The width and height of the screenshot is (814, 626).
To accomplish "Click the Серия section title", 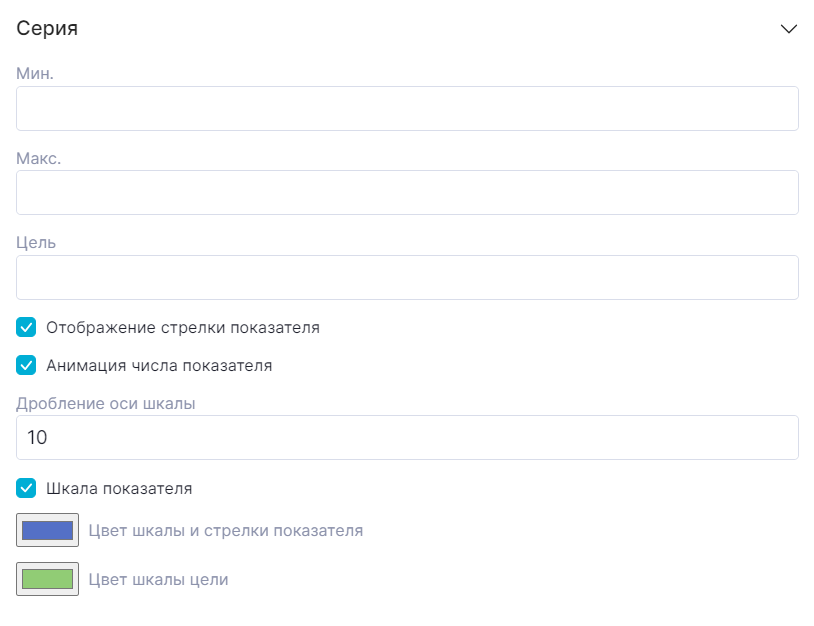I will (x=47, y=29).
